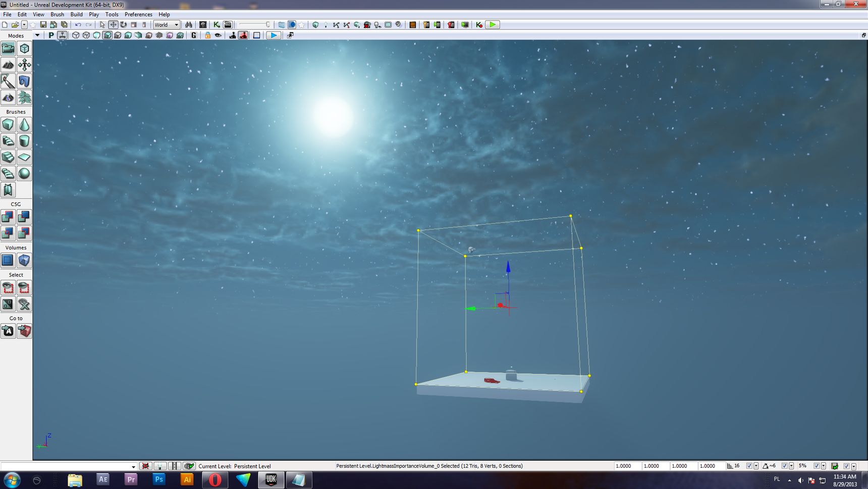The image size is (868, 489).
Task: Undo last action
Action: pyautogui.click(x=78, y=25)
